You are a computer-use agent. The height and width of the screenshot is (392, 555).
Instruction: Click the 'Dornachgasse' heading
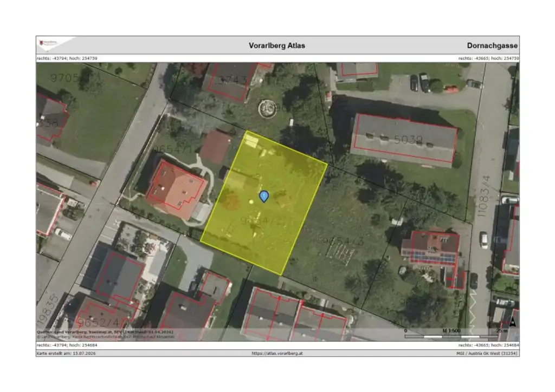[x=492, y=45]
